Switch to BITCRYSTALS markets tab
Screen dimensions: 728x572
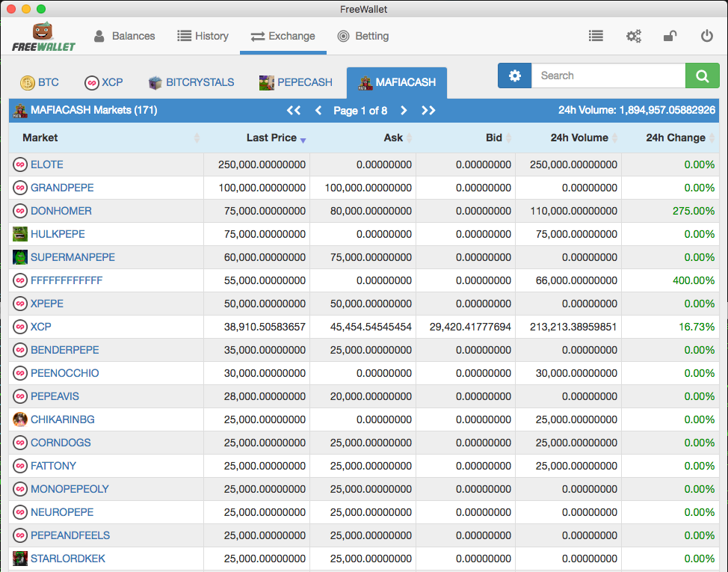pyautogui.click(x=191, y=83)
